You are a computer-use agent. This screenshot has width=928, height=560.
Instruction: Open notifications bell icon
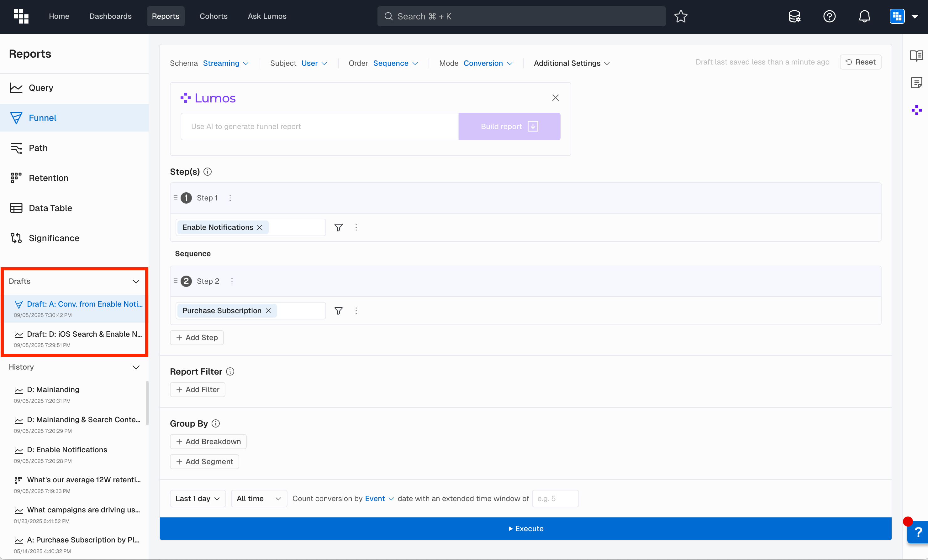click(x=864, y=16)
